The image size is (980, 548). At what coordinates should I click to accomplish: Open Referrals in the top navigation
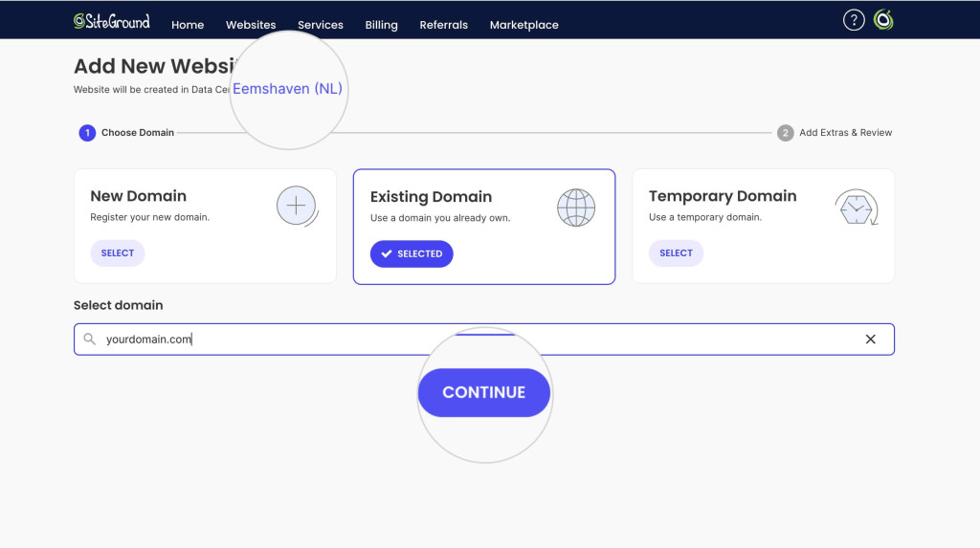[444, 25]
